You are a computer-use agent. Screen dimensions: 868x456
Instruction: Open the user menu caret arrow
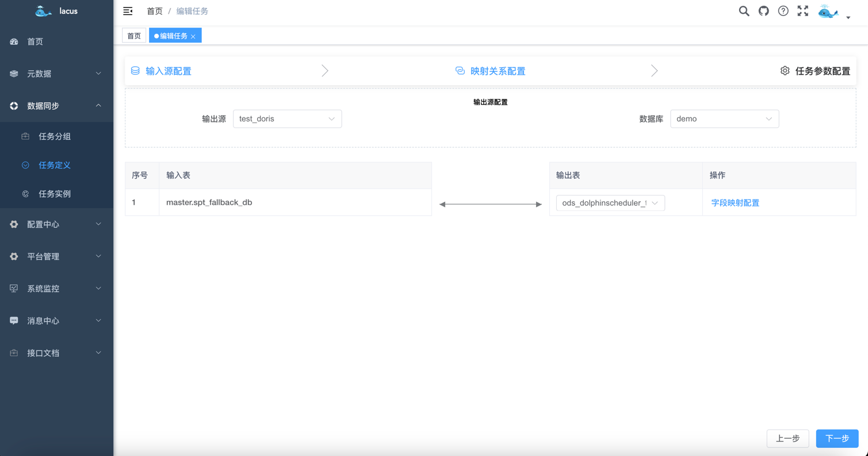pyautogui.click(x=848, y=18)
